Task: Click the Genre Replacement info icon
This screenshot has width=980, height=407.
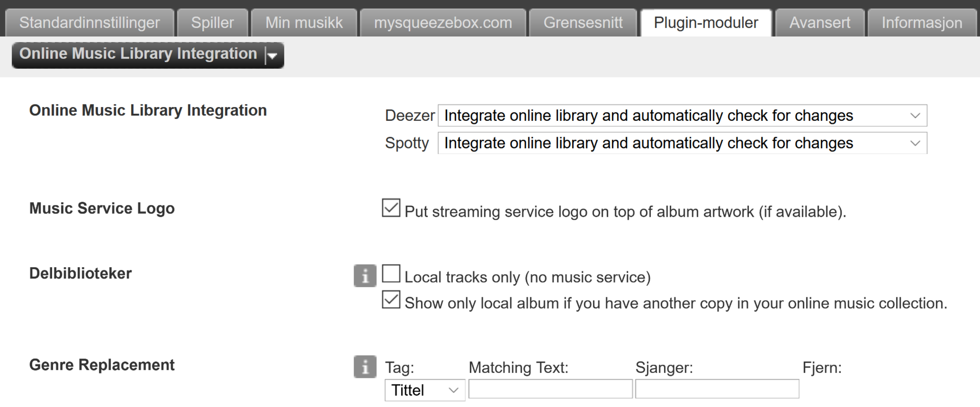Action: tap(364, 367)
